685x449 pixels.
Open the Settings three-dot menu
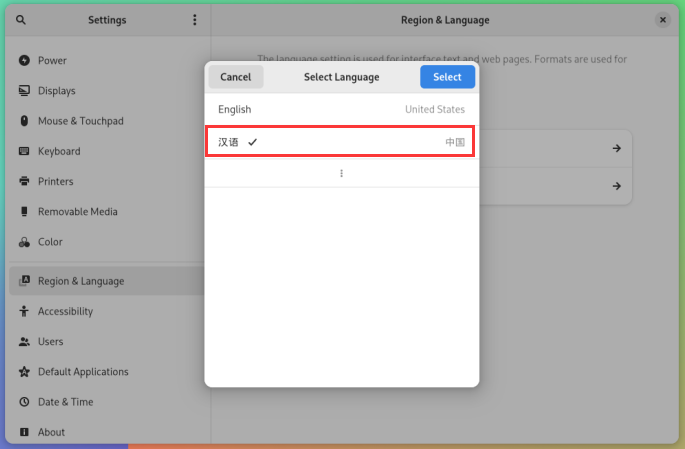[195, 20]
